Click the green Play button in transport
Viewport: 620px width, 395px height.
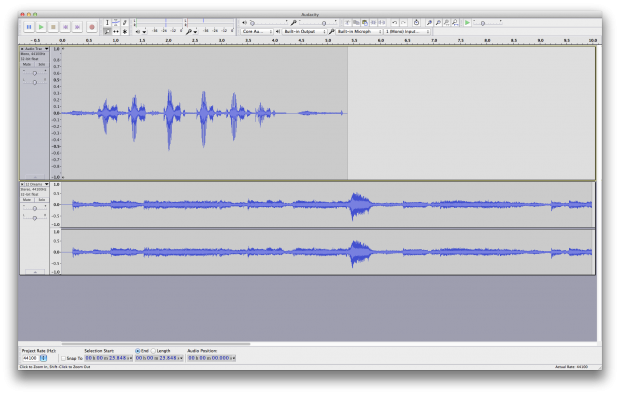tap(41, 27)
